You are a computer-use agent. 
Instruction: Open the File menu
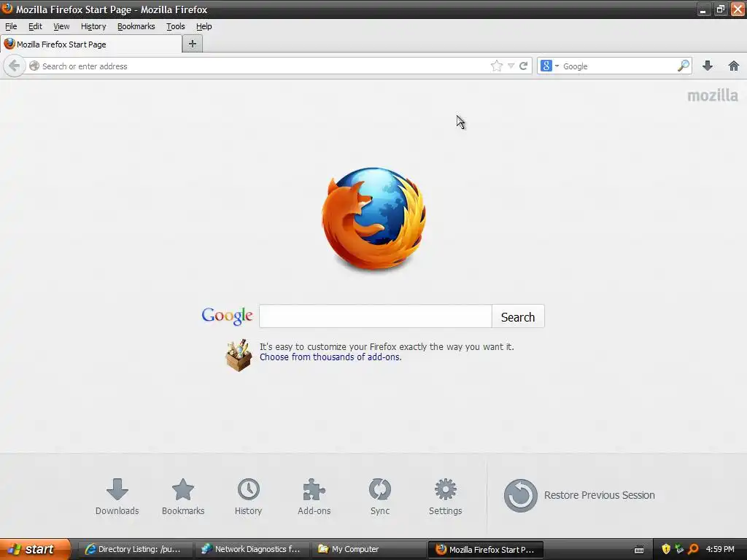pos(11,26)
